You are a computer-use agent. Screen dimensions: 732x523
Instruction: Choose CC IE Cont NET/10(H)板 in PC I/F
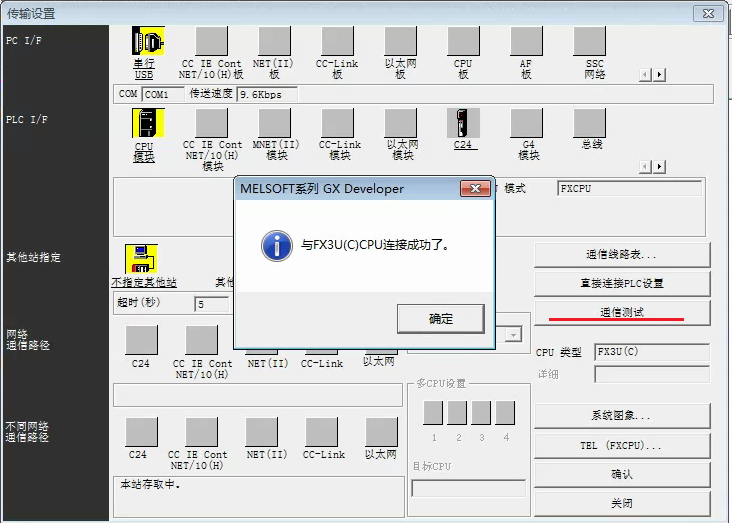[x=211, y=41]
